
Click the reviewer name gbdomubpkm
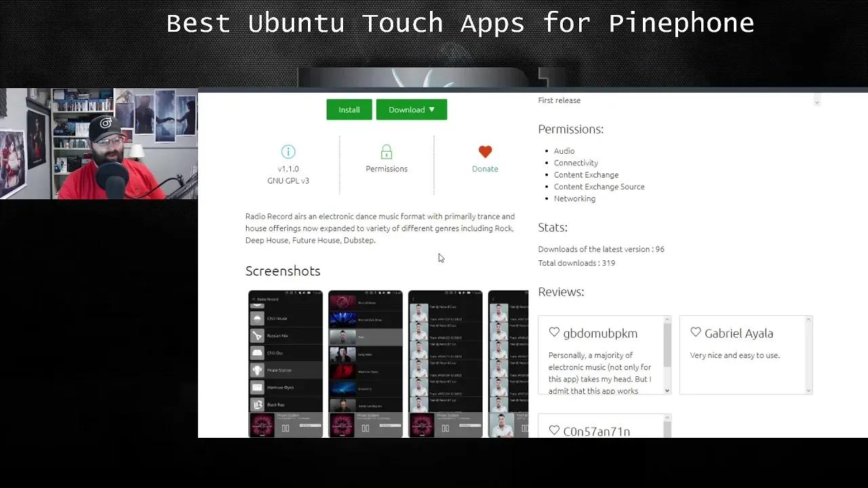tap(600, 333)
